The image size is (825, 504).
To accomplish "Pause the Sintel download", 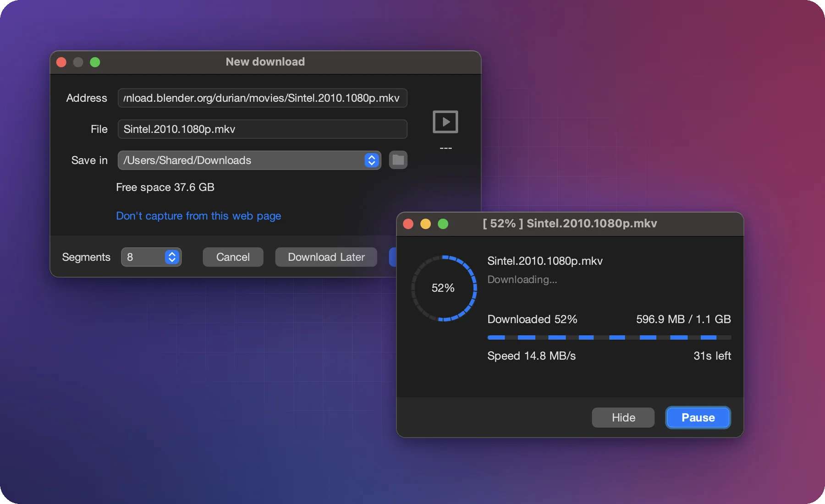I will point(698,417).
